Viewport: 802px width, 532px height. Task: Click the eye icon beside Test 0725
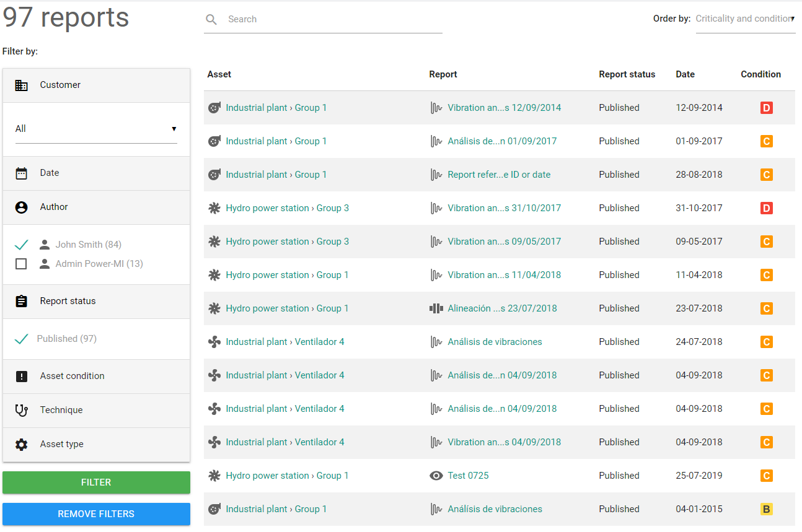[436, 476]
